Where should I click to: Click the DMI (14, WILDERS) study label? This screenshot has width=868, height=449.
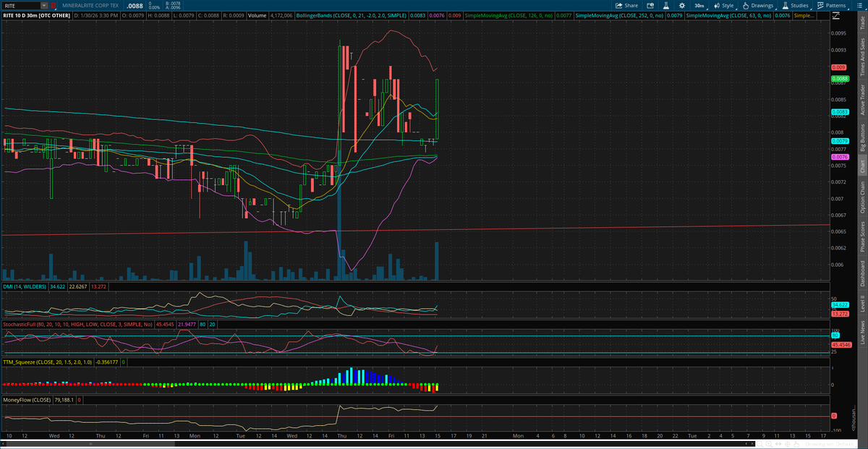tap(25, 286)
